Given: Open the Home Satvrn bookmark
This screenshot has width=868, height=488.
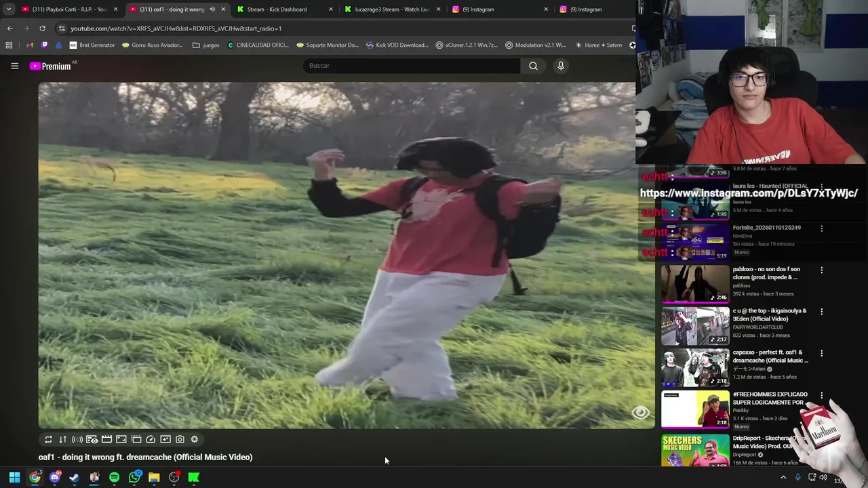Looking at the screenshot, I should coord(598,45).
